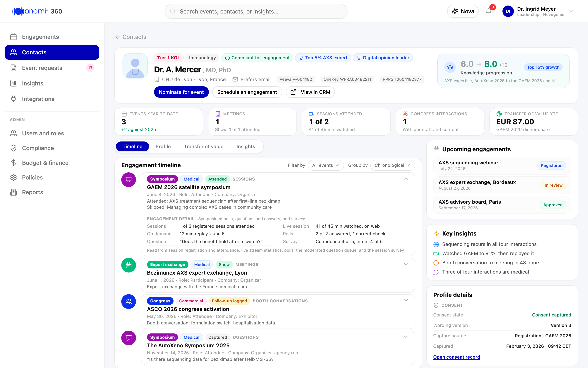Screen dimensions: 588x368
Task: Click the knowledge progression graduation cap icon
Action: (x=450, y=67)
